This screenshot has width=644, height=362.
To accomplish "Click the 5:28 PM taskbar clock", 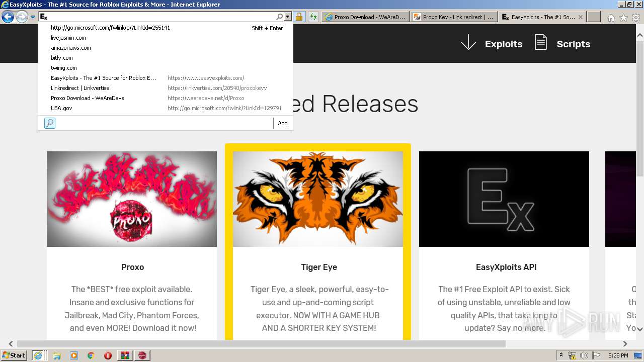I will point(618,355).
